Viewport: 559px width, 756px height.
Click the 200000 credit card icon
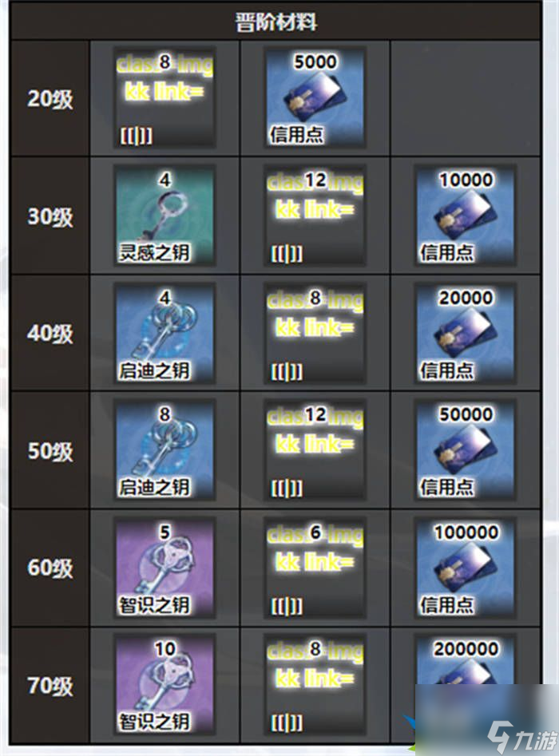coord(466,659)
